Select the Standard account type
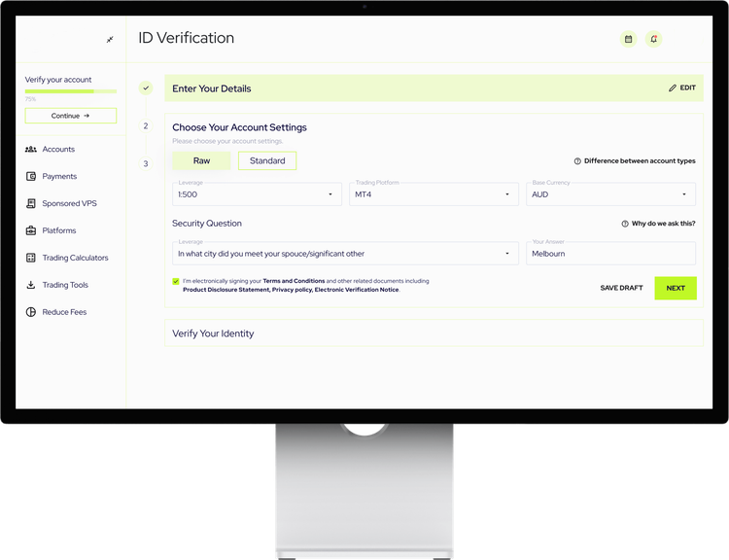Screen dimensions: 729x560 [267, 160]
